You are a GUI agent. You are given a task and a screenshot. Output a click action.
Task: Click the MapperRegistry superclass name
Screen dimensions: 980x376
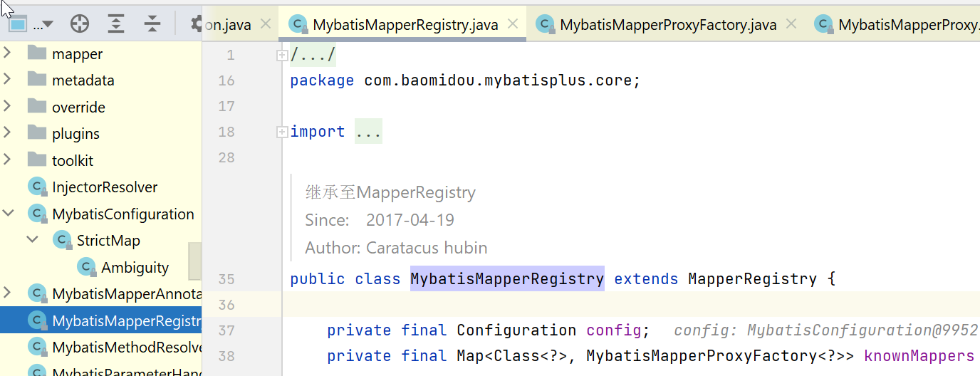point(752,278)
